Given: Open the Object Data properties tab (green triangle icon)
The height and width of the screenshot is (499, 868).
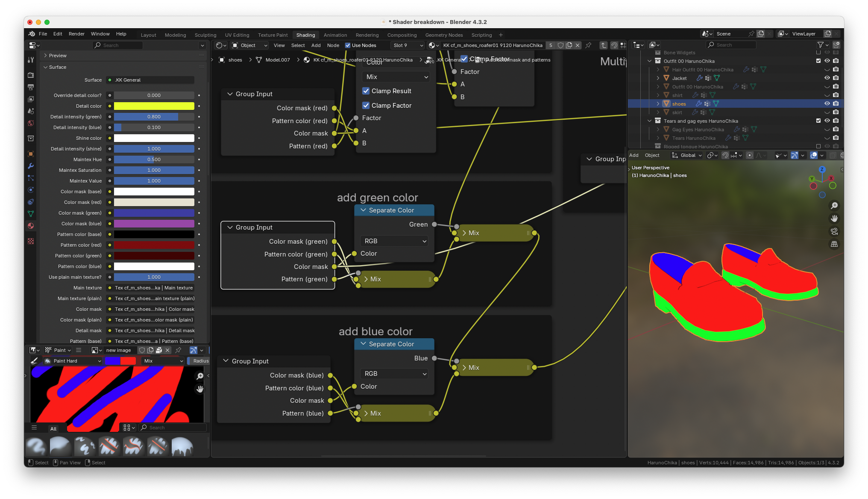Looking at the screenshot, I should pos(31,214).
